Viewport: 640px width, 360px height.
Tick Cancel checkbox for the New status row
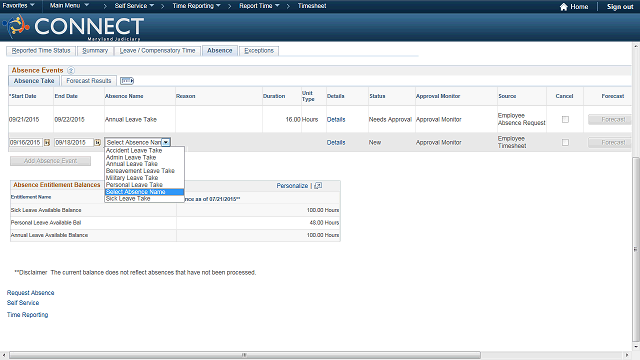(x=565, y=142)
